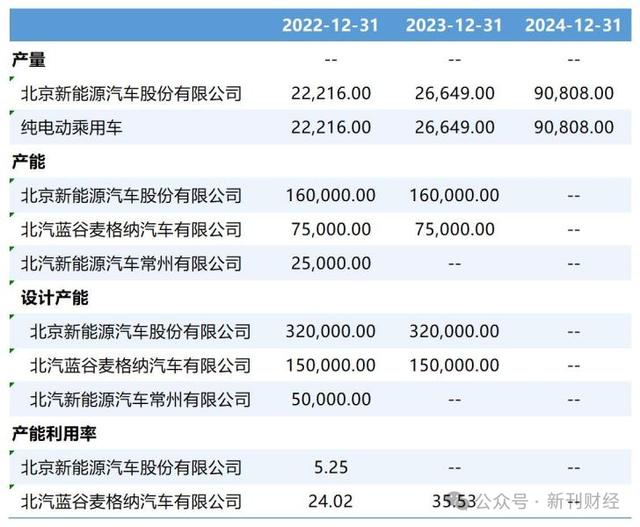Select the 设计产能 section heading
The image size is (640, 527).
tap(55, 298)
